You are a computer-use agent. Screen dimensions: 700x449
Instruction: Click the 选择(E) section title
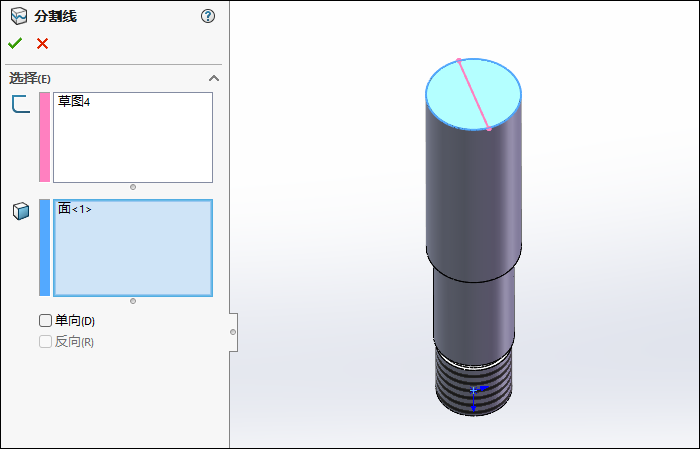pyautogui.click(x=30, y=78)
